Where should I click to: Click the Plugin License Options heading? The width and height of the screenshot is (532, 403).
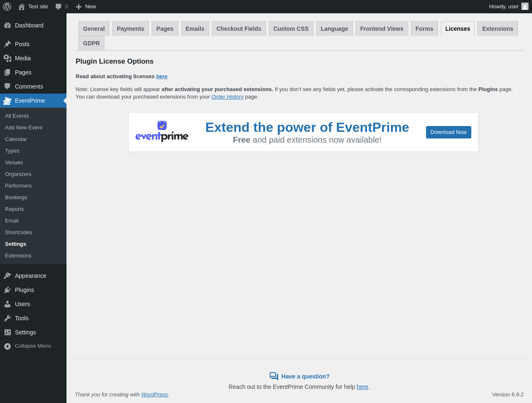point(115,62)
